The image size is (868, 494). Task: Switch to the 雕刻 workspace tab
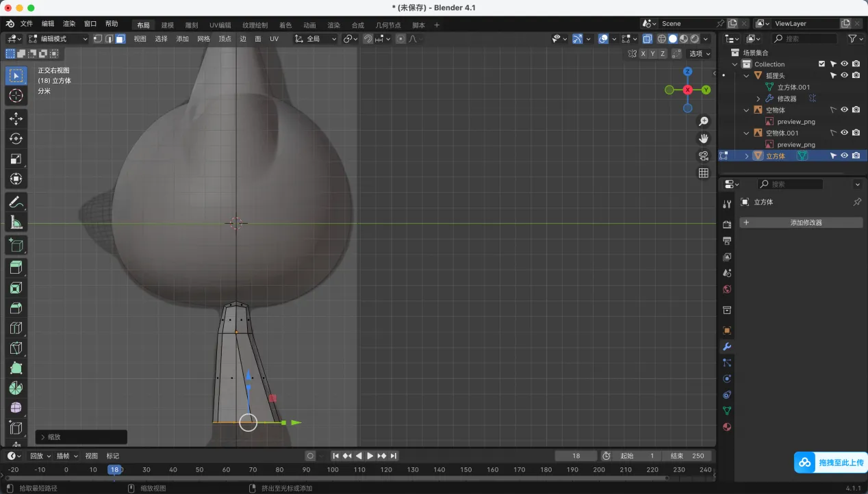click(x=192, y=25)
